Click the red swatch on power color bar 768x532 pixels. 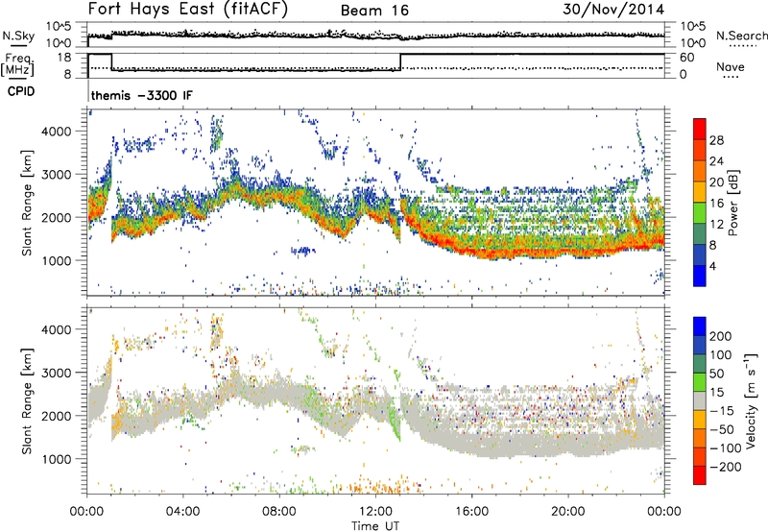click(x=700, y=130)
